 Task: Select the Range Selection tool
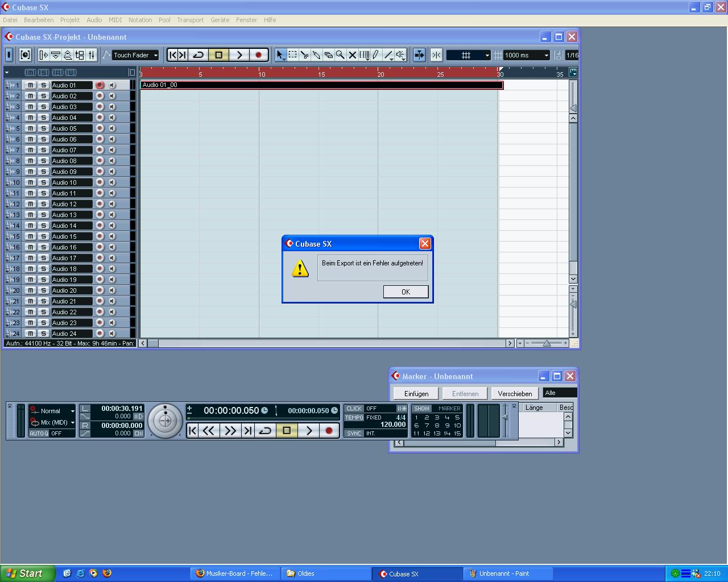292,55
